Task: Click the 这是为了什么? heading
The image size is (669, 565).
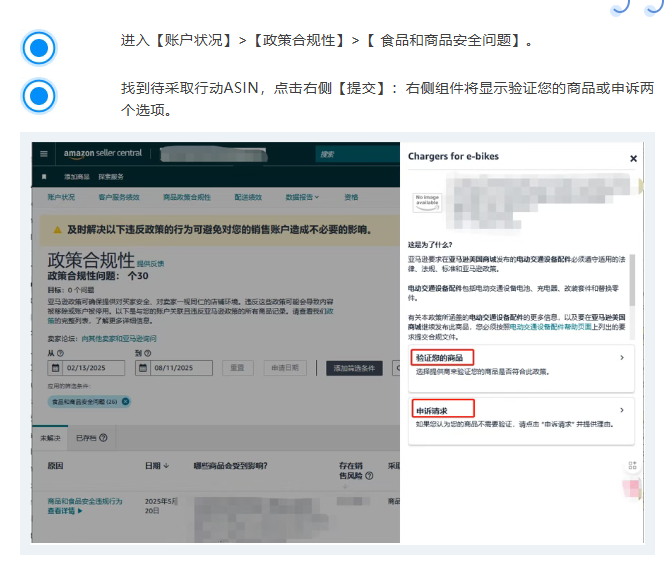Action: click(x=430, y=245)
